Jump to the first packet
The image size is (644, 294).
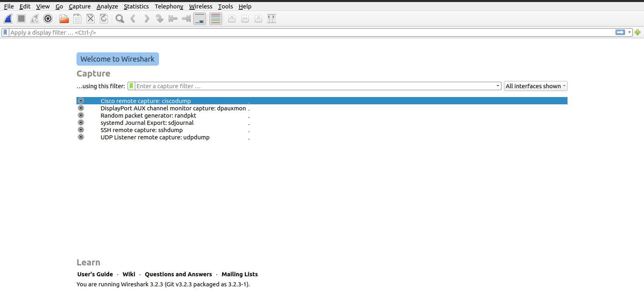[173, 19]
